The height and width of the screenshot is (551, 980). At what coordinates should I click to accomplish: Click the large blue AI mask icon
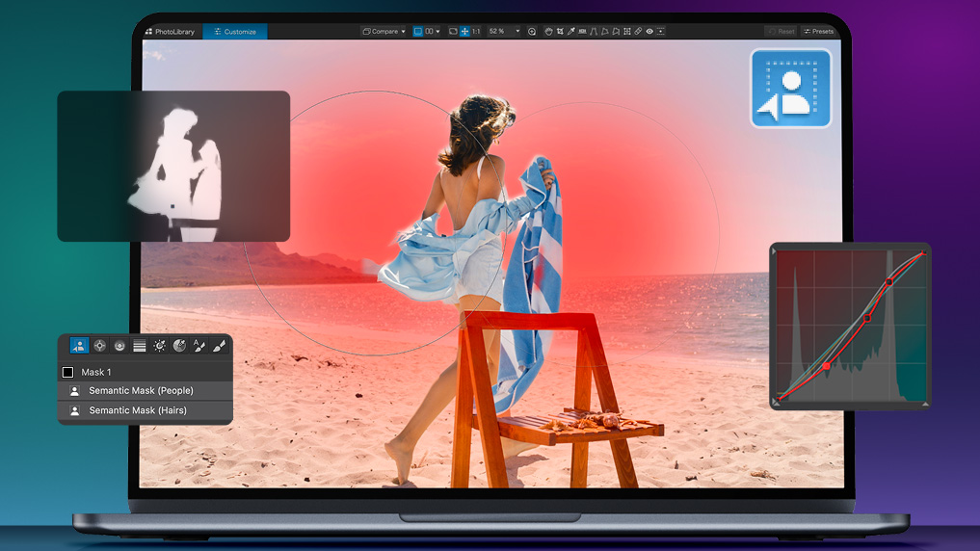(790, 88)
